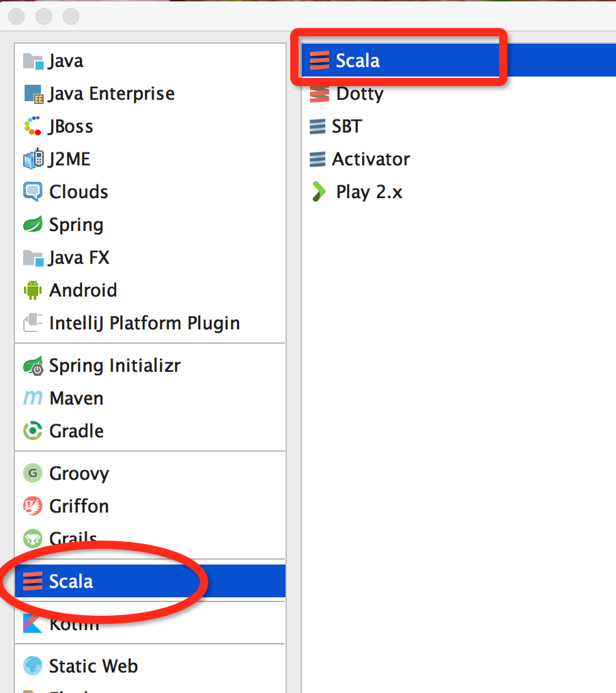This screenshot has height=693, width=616.
Task: Select the Activator framework option
Action: tap(371, 159)
